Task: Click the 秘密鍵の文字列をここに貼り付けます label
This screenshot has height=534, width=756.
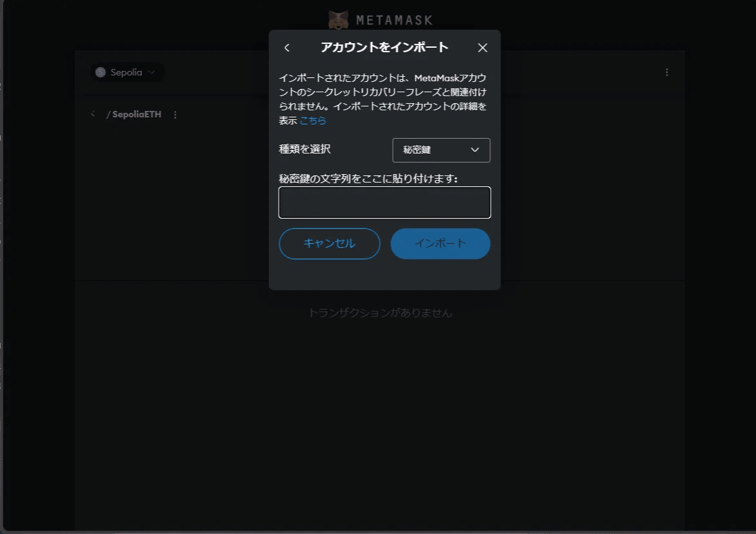Action: click(368, 178)
